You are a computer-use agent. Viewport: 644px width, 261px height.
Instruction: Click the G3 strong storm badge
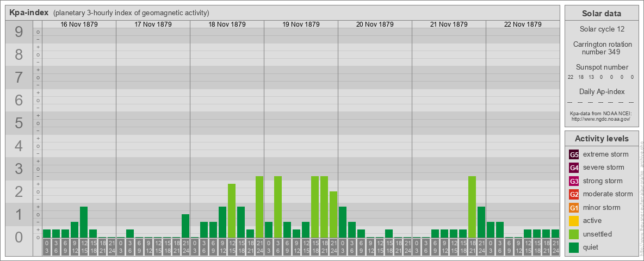(x=574, y=181)
